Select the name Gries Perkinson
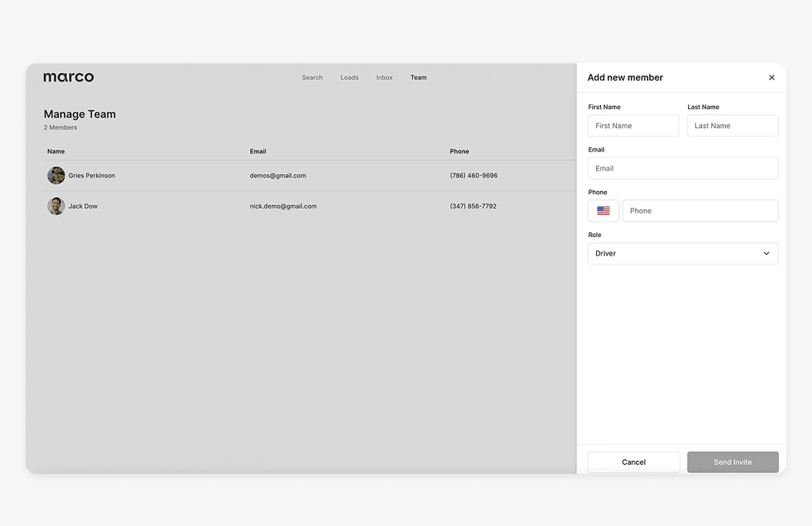 point(91,175)
